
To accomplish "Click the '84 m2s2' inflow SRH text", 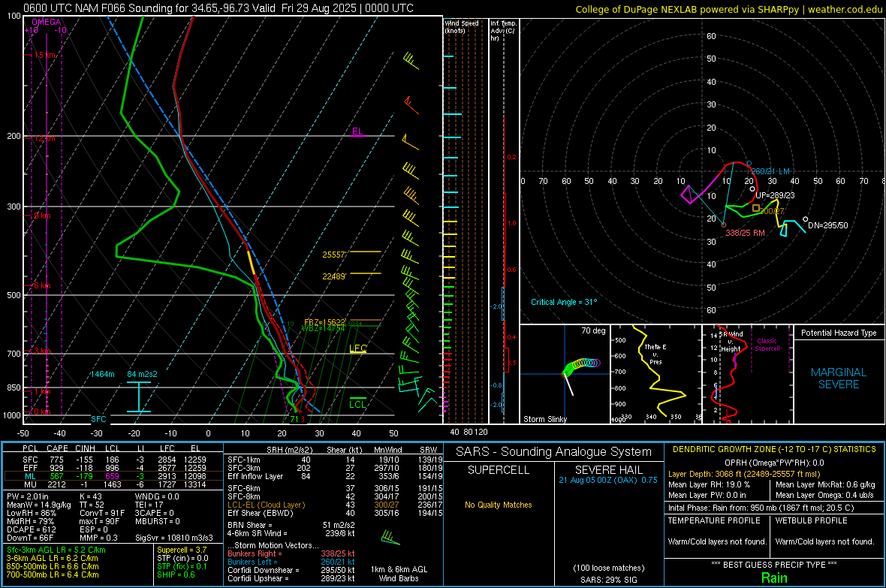I will click(x=143, y=374).
